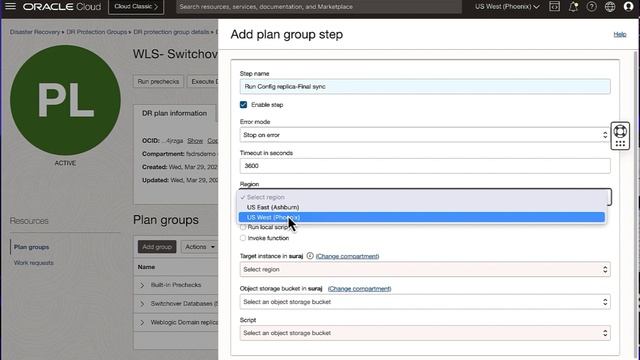The height and width of the screenshot is (360, 640).
Task: Select Plan groups in Resources sidebar
Action: [31, 247]
